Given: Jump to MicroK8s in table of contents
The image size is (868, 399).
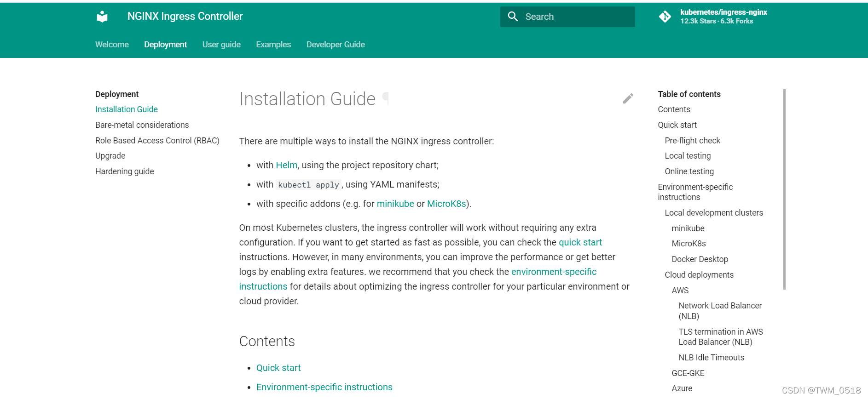Looking at the screenshot, I should pos(689,244).
